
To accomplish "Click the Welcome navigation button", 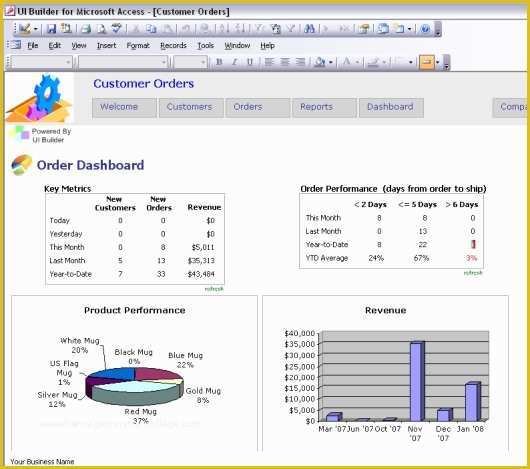I will click(124, 107).
